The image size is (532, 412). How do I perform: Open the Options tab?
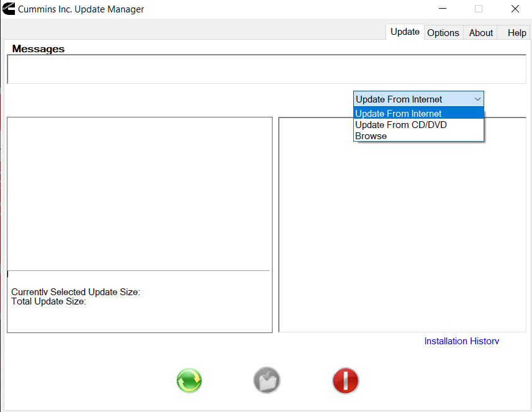click(443, 32)
